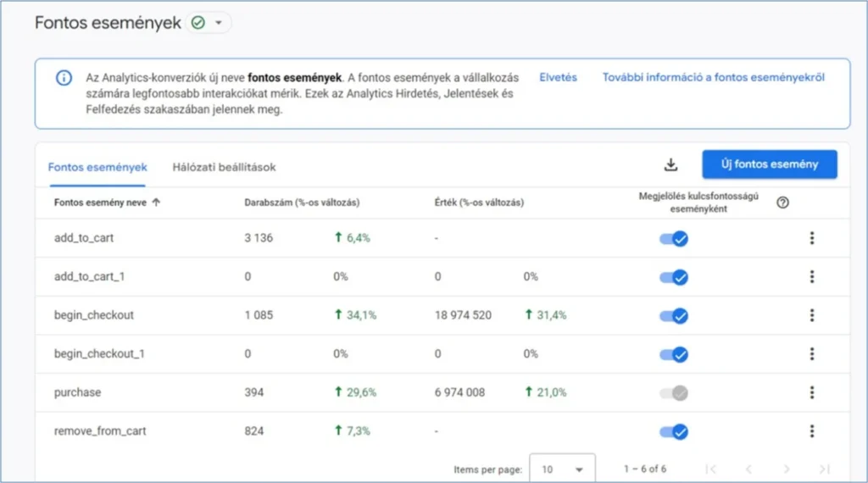Select the Fontos események tab
The image size is (868, 483).
click(97, 167)
